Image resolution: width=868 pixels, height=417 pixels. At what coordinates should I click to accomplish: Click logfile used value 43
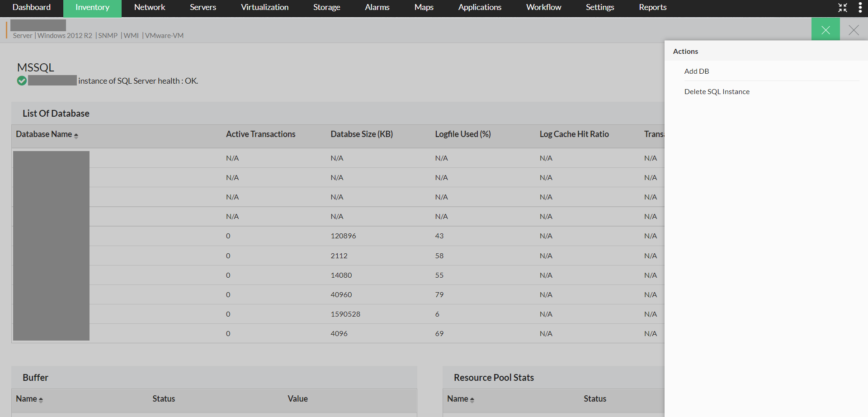pos(439,236)
